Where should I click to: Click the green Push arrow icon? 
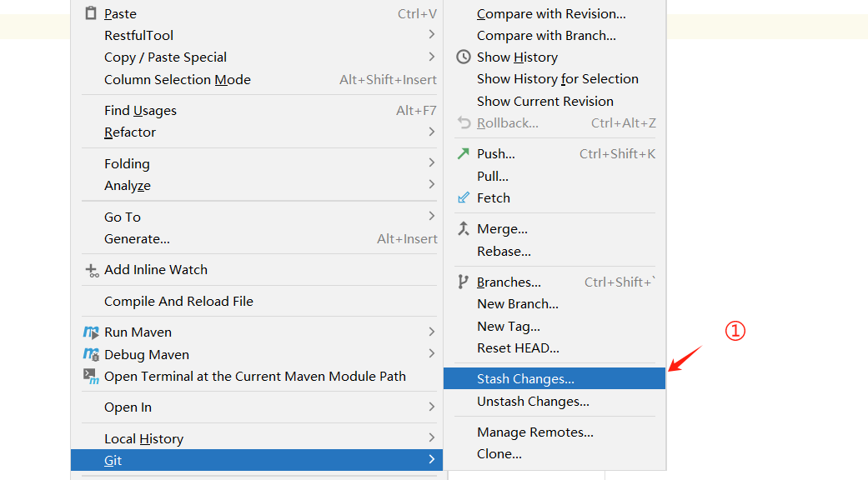(464, 153)
